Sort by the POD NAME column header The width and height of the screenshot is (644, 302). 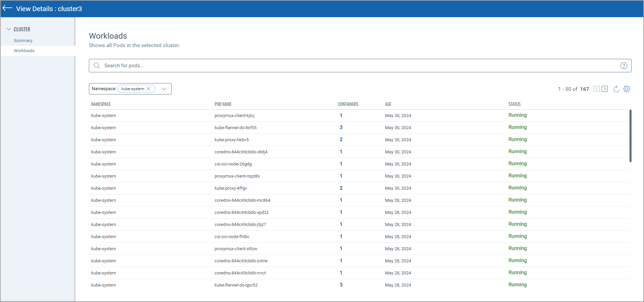[223, 104]
